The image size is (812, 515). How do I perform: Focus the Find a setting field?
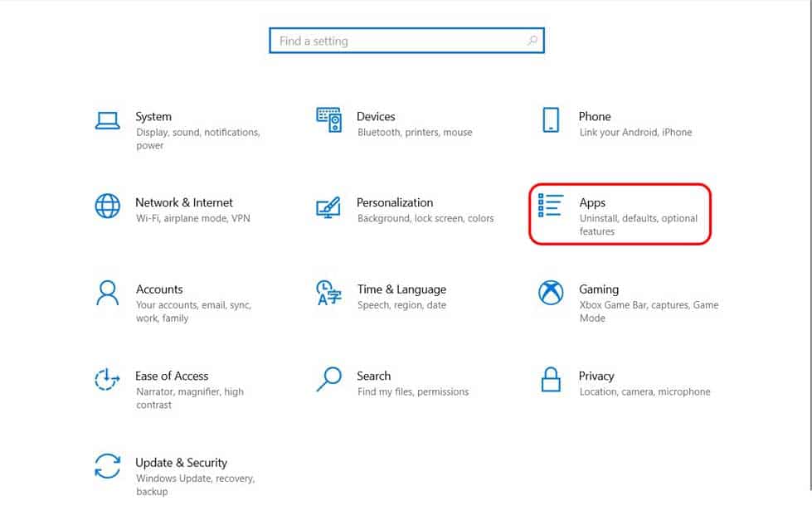[406, 41]
